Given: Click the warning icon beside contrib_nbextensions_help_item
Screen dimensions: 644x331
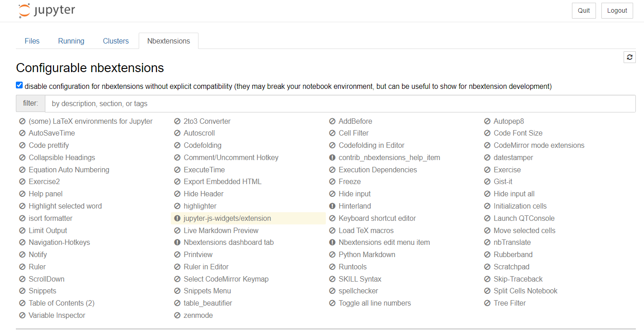Looking at the screenshot, I should (332, 158).
